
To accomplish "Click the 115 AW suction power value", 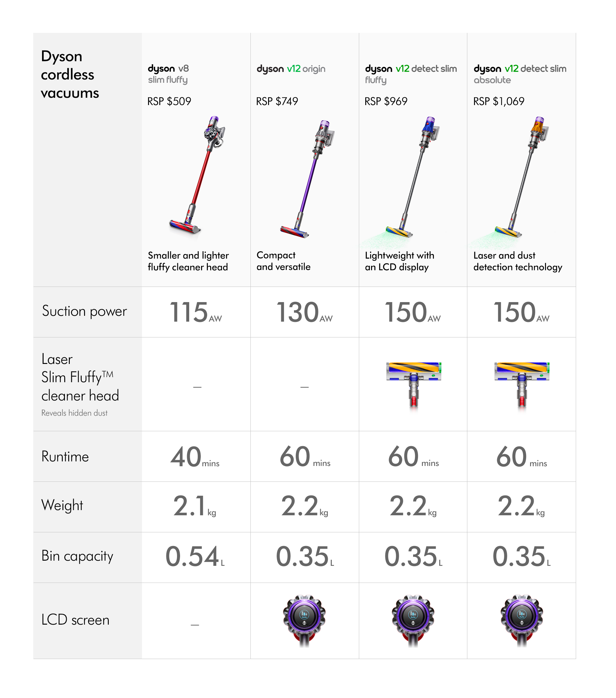I will tap(195, 312).
